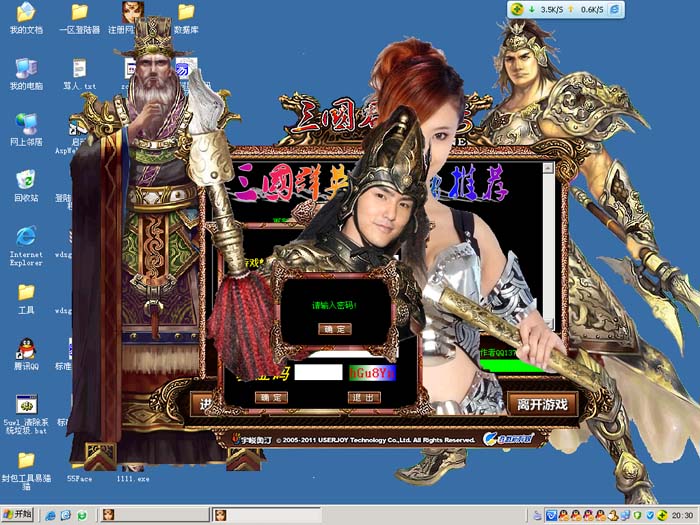Click the hGu8Y captcha image

pyautogui.click(x=372, y=372)
